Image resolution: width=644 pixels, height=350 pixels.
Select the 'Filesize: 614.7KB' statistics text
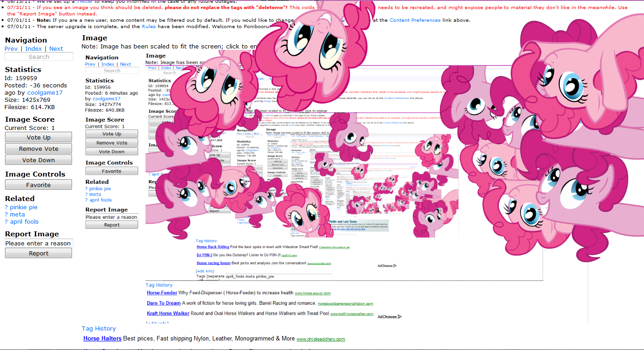click(x=29, y=107)
